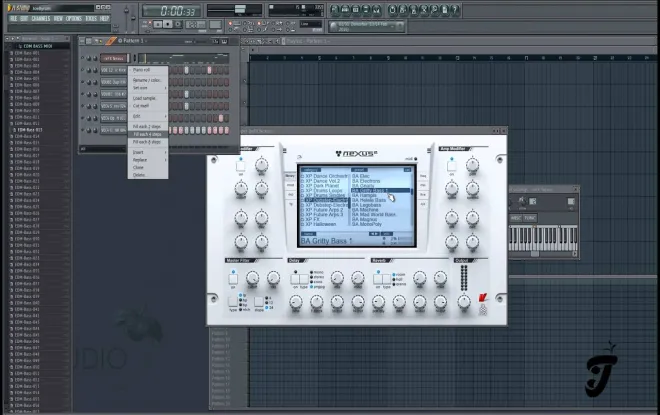Click the Nexus live side tab
The width and height of the screenshot is (660, 415).
(x=423, y=195)
